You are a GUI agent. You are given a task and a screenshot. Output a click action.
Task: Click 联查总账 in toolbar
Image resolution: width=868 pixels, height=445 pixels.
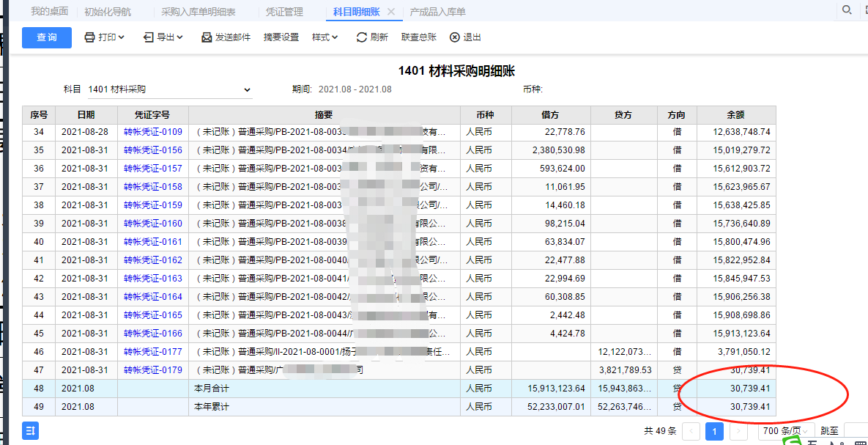tap(419, 37)
